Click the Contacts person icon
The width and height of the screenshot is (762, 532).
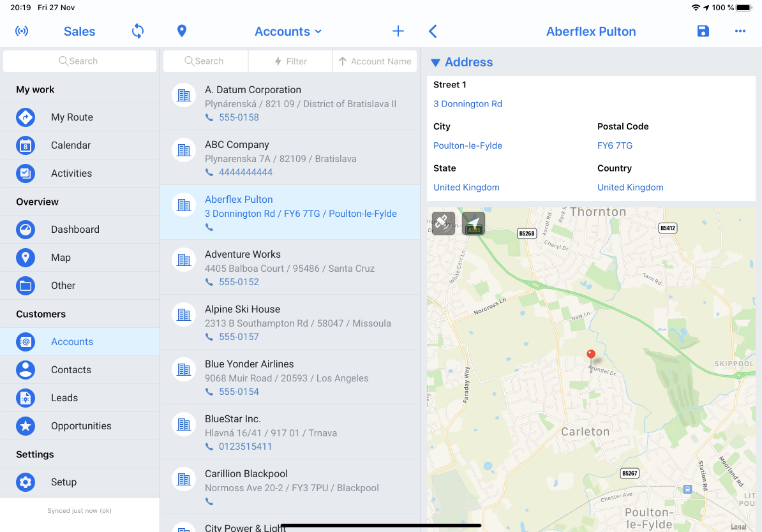[x=26, y=370]
